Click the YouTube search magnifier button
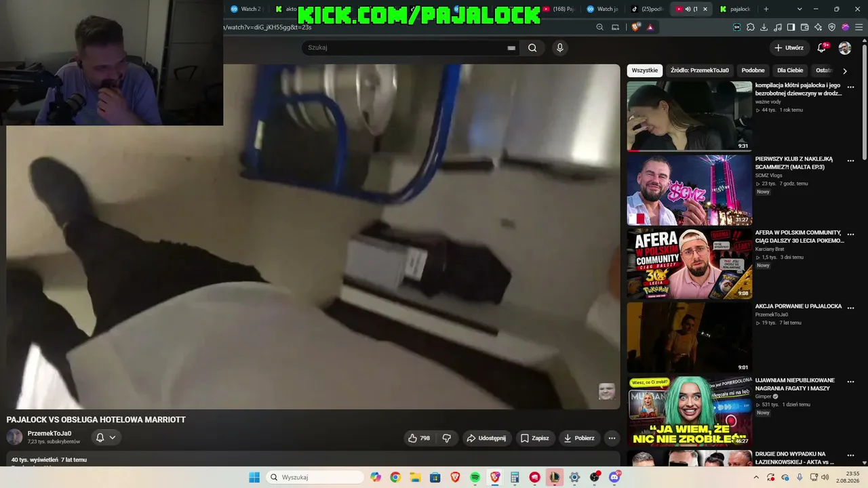This screenshot has height=488, width=868. (532, 47)
